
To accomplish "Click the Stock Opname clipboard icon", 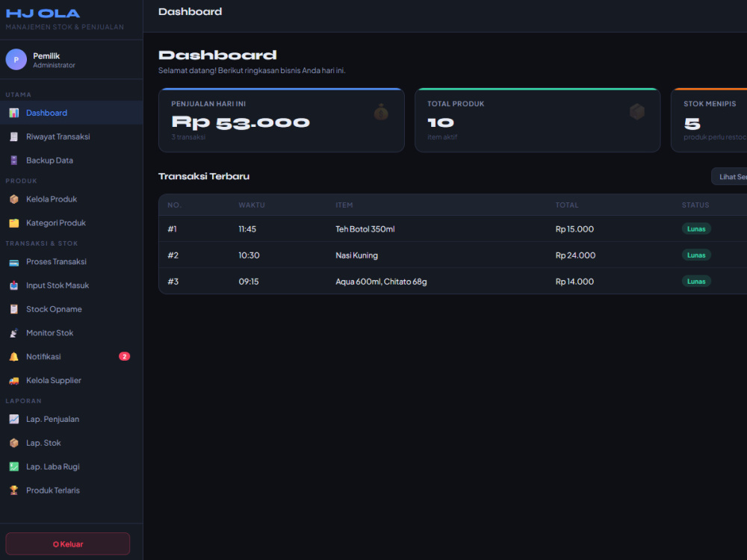I will coord(13,310).
